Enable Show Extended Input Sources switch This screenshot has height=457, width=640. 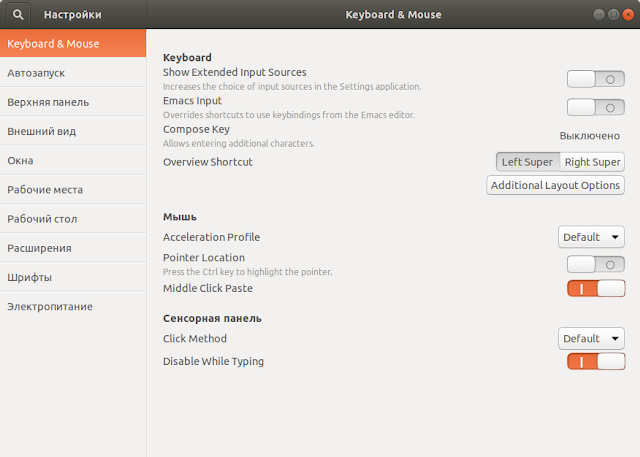click(596, 79)
